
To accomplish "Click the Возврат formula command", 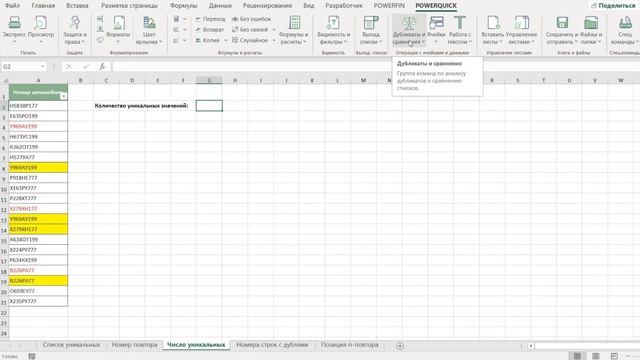I will coord(209,29).
